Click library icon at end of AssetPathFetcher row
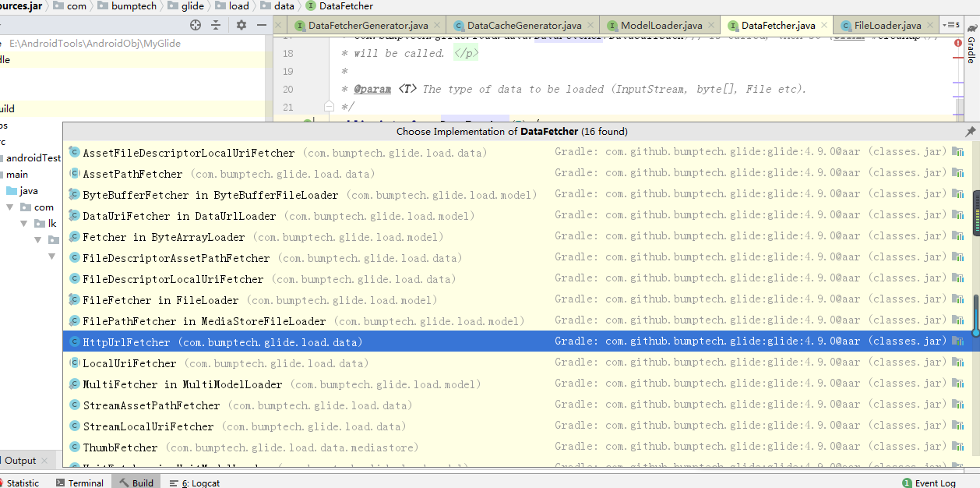The height and width of the screenshot is (488, 980). tap(958, 173)
